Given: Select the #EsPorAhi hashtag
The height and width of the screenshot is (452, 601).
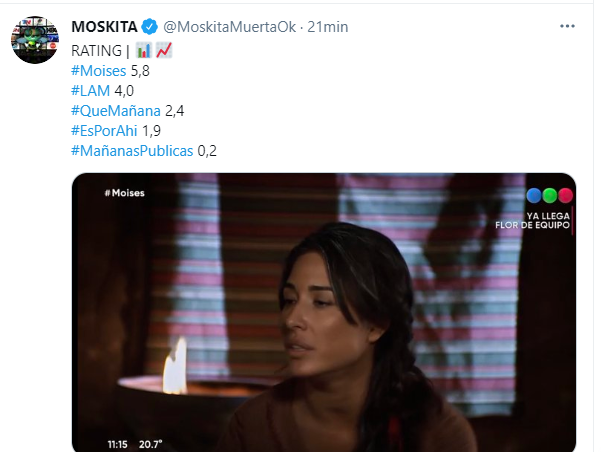Looking at the screenshot, I should tap(104, 131).
